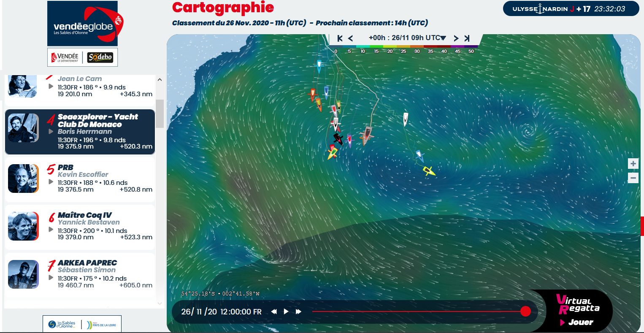
Task: Open the Seaexplorer - Yacht Club De Monaco card
Action: tap(80, 132)
